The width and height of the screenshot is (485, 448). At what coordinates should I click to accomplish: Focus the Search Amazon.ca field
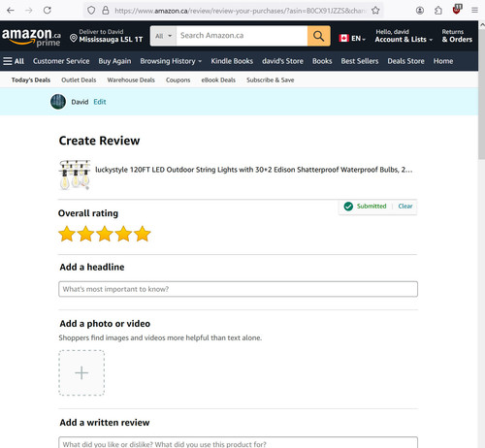point(242,36)
